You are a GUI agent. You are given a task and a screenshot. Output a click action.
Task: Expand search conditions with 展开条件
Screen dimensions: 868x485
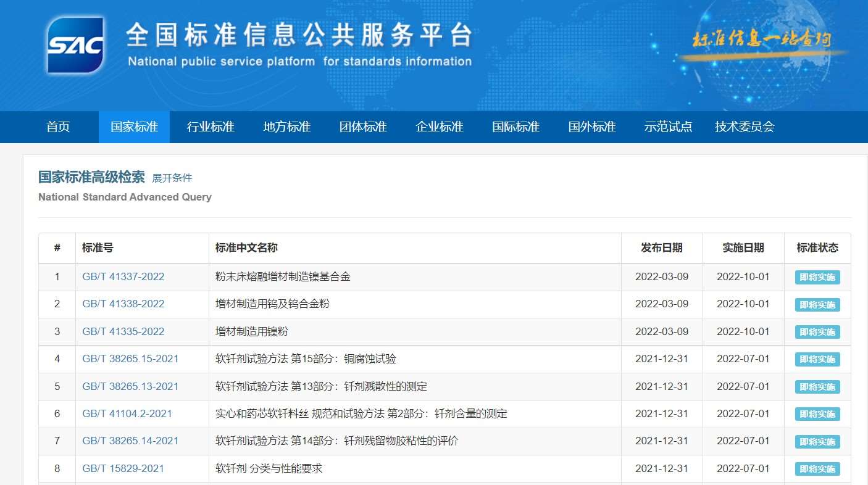point(172,178)
